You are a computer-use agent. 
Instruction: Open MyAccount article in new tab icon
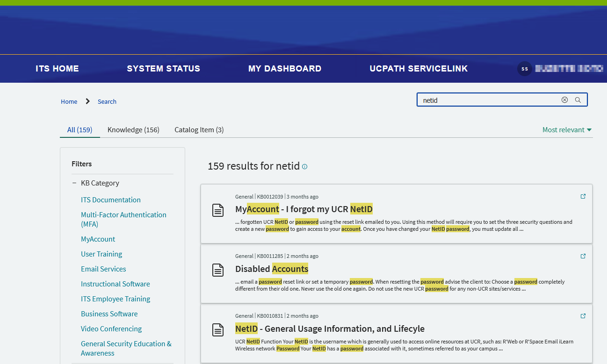[x=583, y=196]
